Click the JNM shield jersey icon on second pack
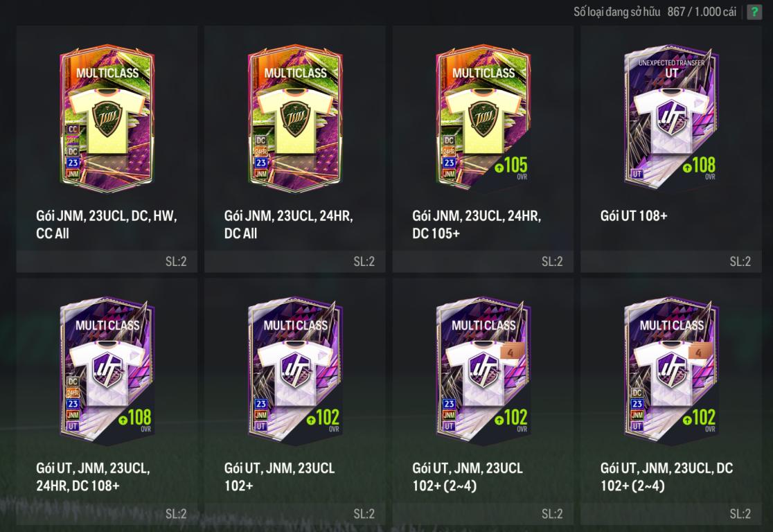Screen dimensions: 773x532 (295, 120)
